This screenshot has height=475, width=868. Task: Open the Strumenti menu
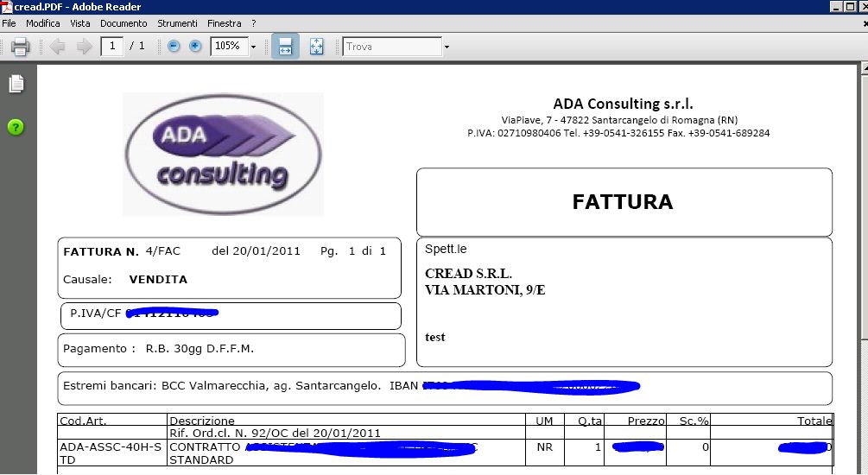177,23
